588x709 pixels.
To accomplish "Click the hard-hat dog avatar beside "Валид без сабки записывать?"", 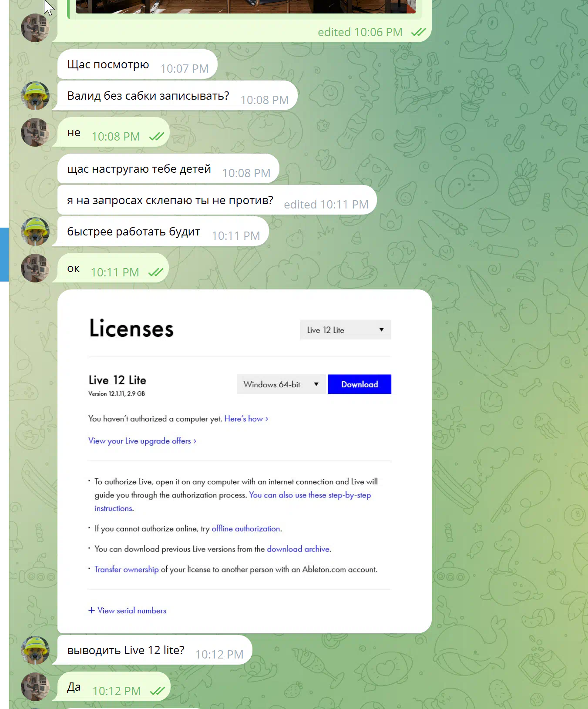I will point(35,95).
